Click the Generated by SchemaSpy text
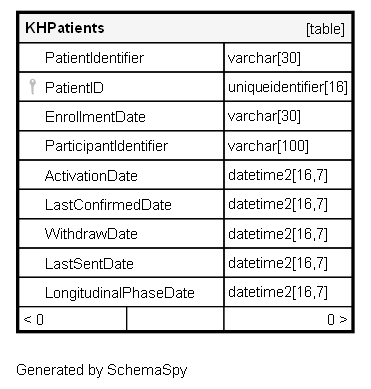Screen dimensions: 371x389 point(102,370)
